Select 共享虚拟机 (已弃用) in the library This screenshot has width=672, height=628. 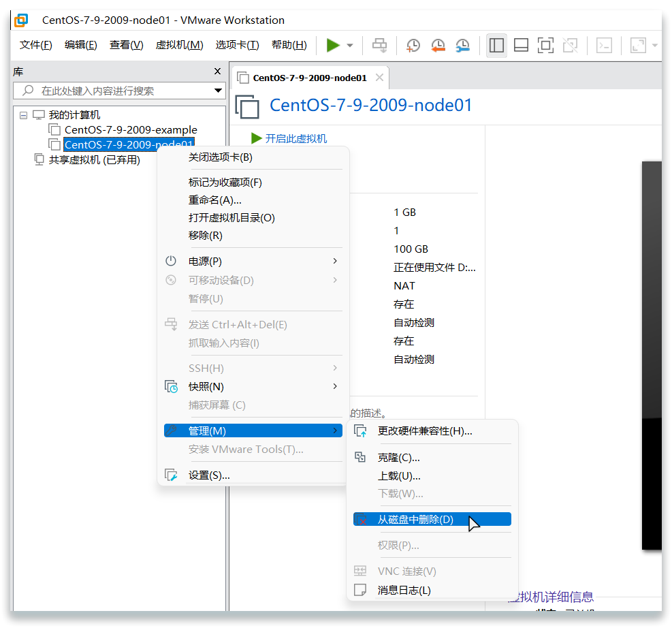tap(94, 160)
